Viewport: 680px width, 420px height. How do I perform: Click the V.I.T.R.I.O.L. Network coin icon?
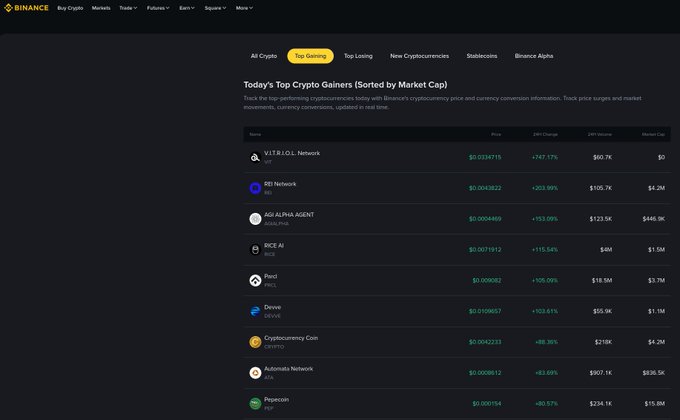tap(255, 157)
